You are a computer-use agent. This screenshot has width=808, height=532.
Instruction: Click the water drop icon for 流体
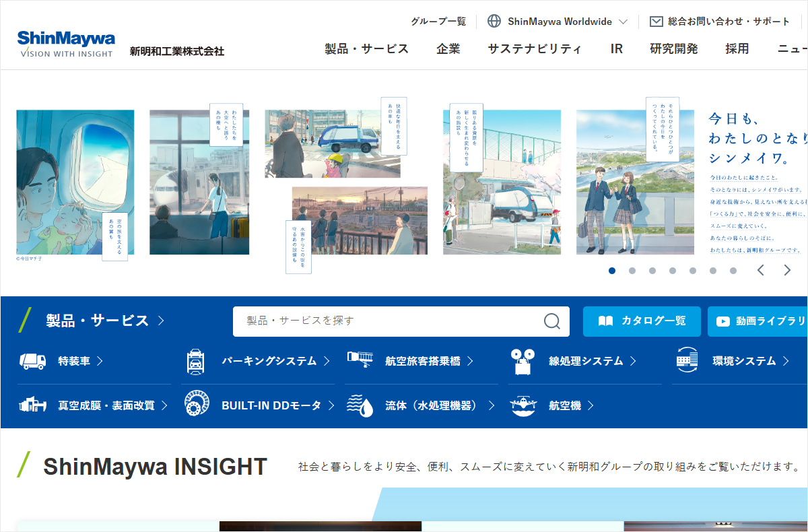click(360, 405)
